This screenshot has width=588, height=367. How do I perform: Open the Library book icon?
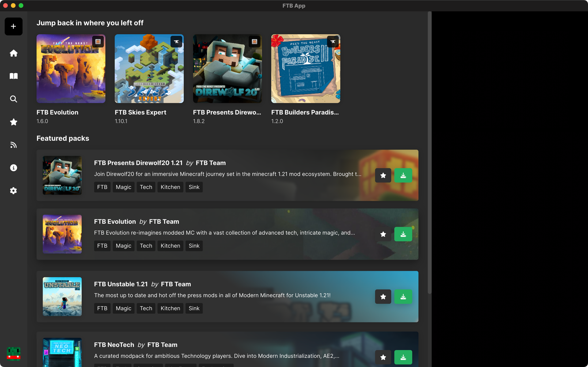coord(13,76)
